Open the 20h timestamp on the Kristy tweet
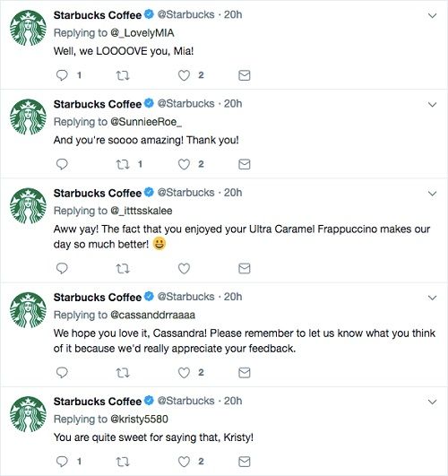448x476 pixels. (233, 401)
